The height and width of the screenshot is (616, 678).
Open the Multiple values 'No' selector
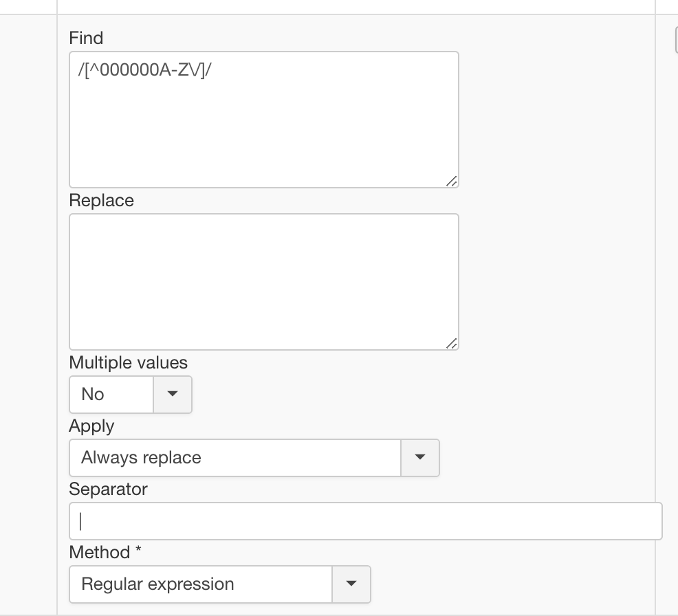click(x=111, y=394)
